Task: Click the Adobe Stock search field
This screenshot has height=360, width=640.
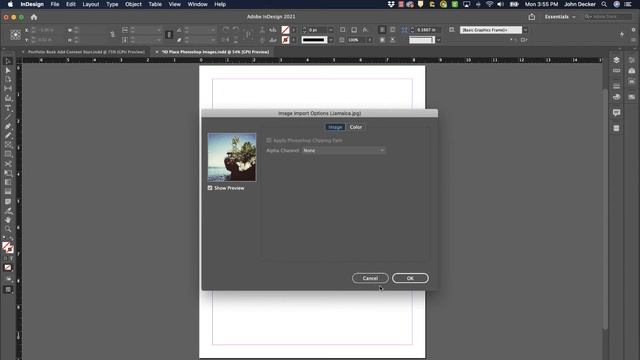Action: (608, 17)
